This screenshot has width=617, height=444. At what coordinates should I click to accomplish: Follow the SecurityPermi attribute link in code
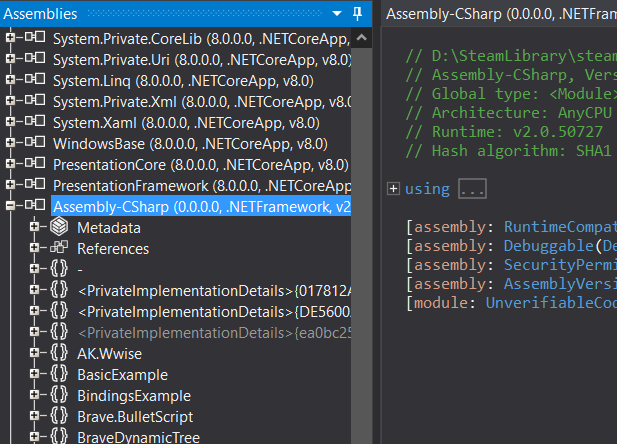pyautogui.click(x=559, y=264)
